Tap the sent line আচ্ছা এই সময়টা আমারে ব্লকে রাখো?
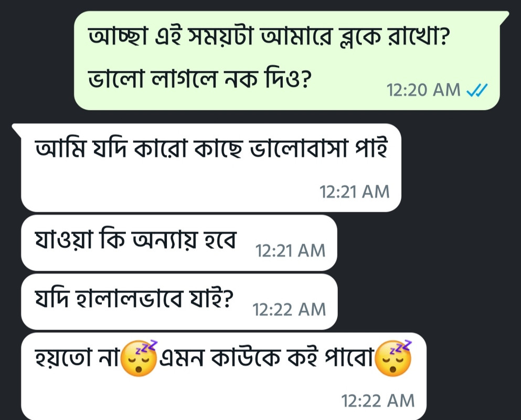This screenshot has height=420, width=521. (269, 36)
